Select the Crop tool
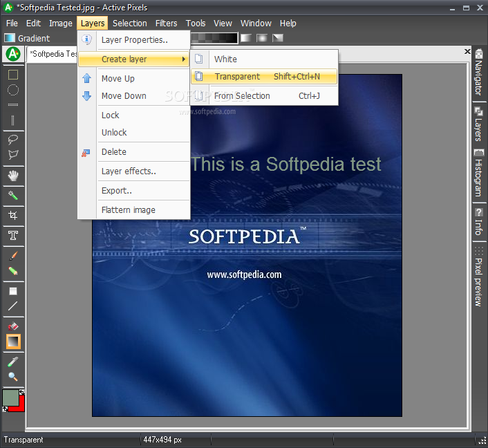 click(13, 216)
